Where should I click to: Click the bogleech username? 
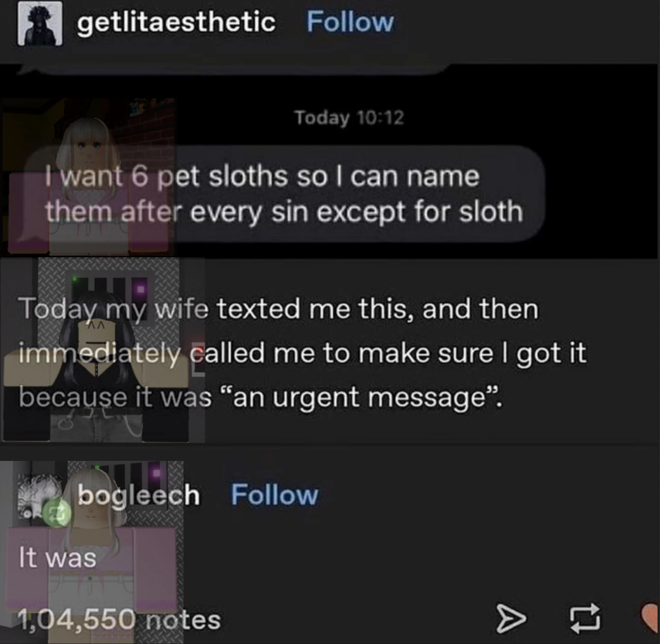(x=139, y=495)
